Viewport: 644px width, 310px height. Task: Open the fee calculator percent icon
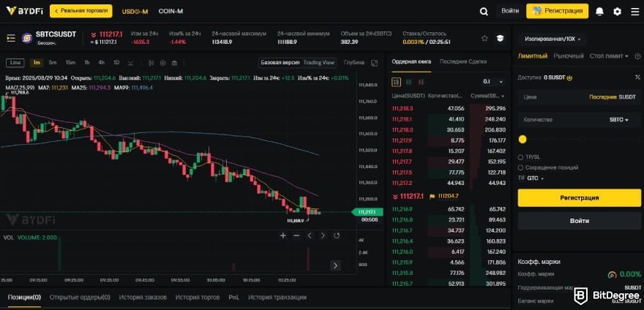pos(637,77)
